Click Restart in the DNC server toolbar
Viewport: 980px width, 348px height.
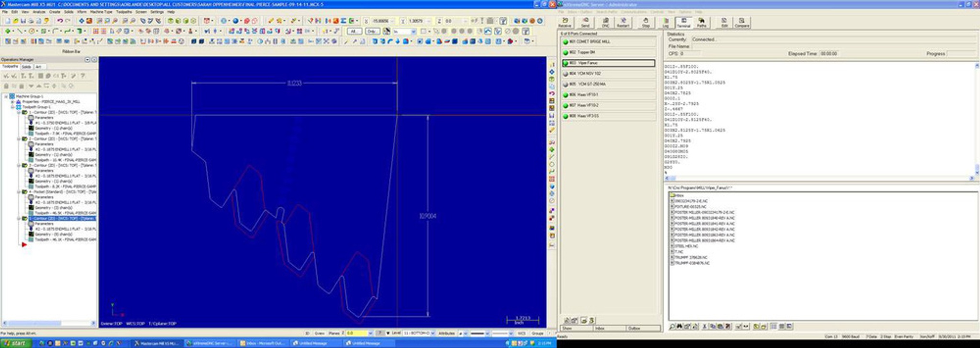coord(623,22)
